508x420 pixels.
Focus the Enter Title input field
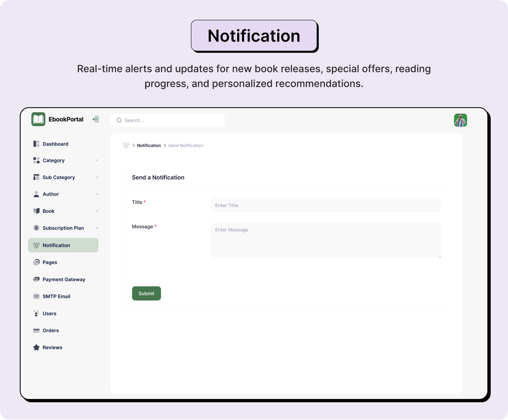(x=325, y=205)
